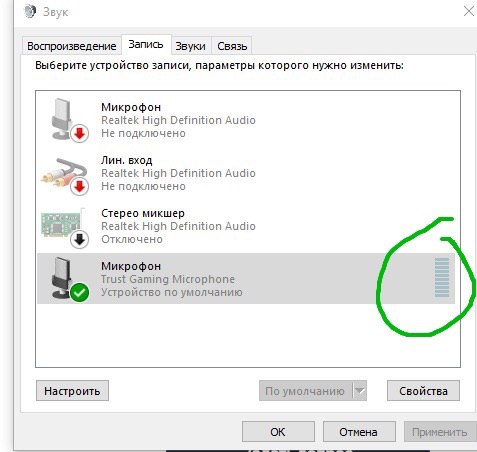Select the Лин. вход device name

[126, 160]
